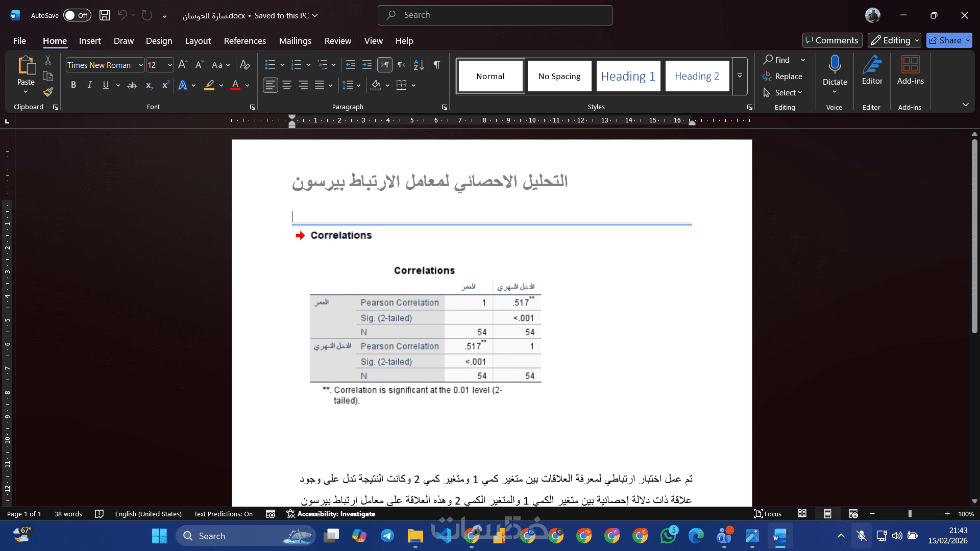Switch to Read Mode view
This screenshot has width=980, height=551.
[x=802, y=514]
